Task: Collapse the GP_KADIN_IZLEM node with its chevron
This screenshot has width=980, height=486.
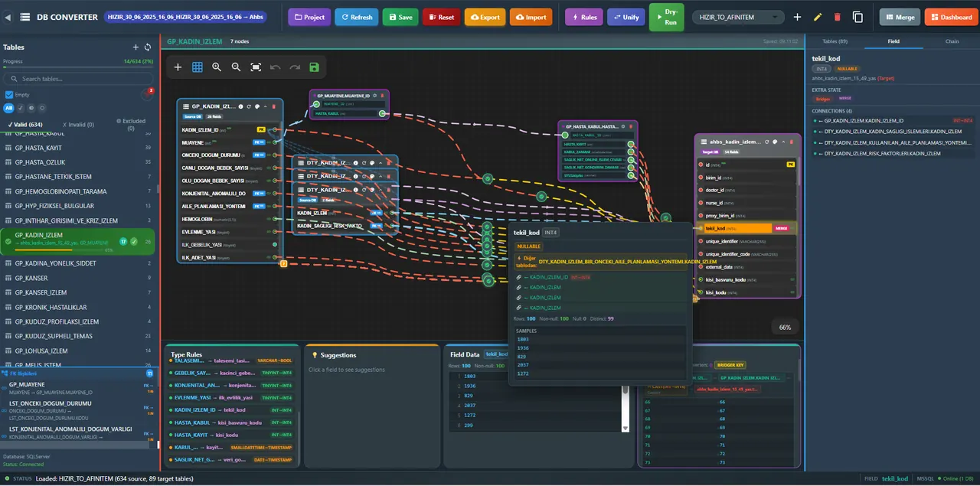Action: tap(267, 106)
